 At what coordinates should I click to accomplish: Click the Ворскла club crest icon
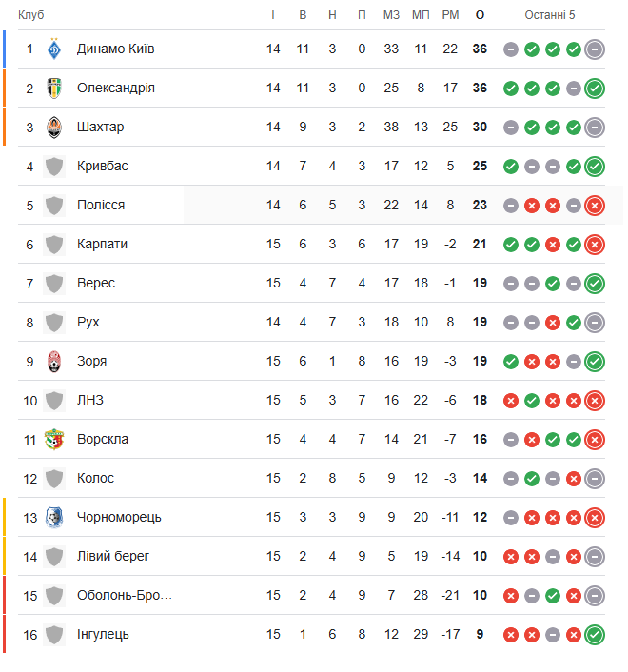click(54, 440)
